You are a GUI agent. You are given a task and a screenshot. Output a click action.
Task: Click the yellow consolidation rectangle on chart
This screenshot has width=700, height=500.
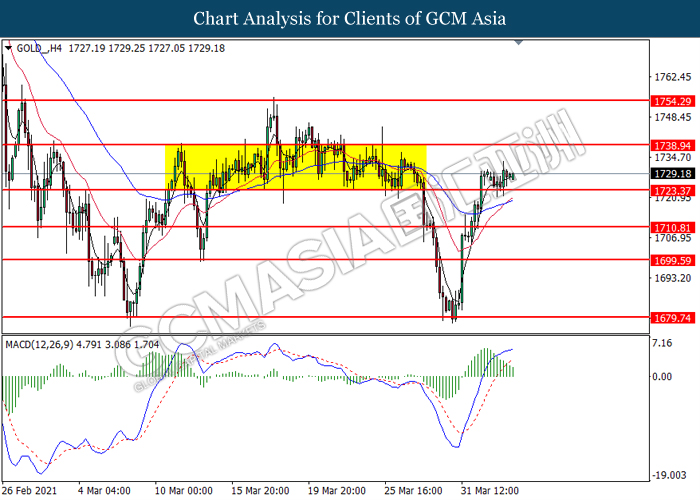click(296, 167)
